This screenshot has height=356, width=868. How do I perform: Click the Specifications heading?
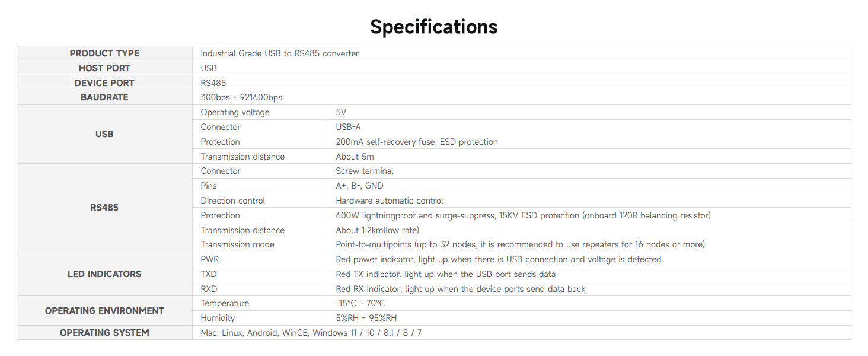[x=433, y=27]
